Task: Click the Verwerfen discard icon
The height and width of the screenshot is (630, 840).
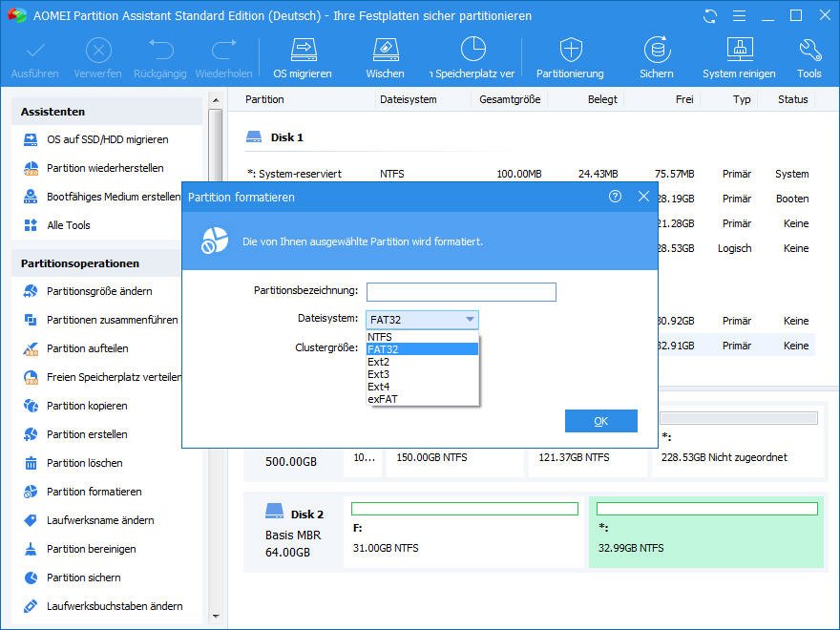Action: point(98,52)
